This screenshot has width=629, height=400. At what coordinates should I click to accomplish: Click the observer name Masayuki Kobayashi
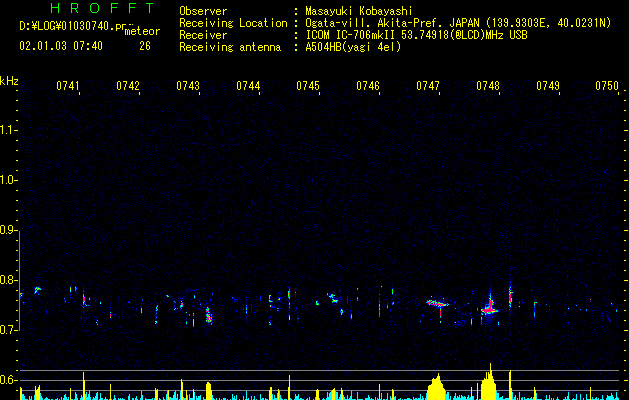click(x=359, y=11)
